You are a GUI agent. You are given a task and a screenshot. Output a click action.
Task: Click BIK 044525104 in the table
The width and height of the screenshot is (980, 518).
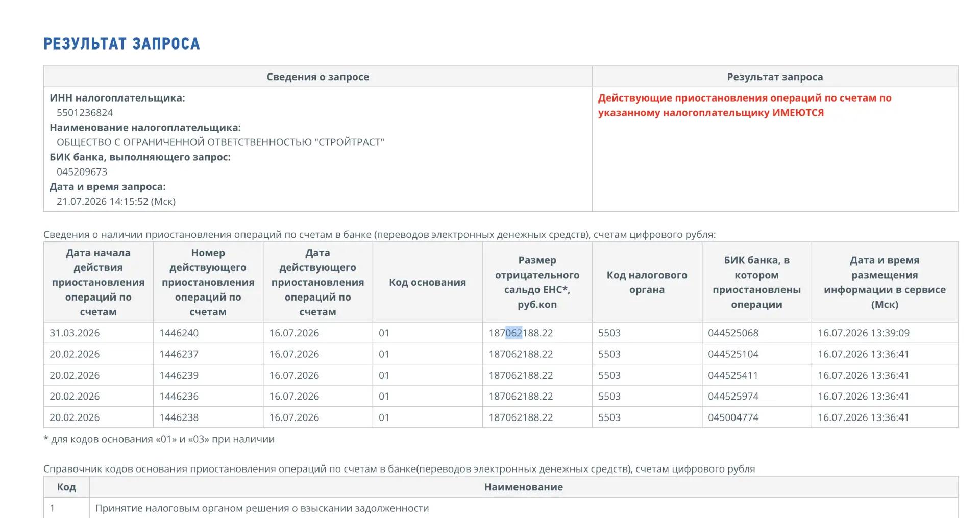[x=733, y=354]
